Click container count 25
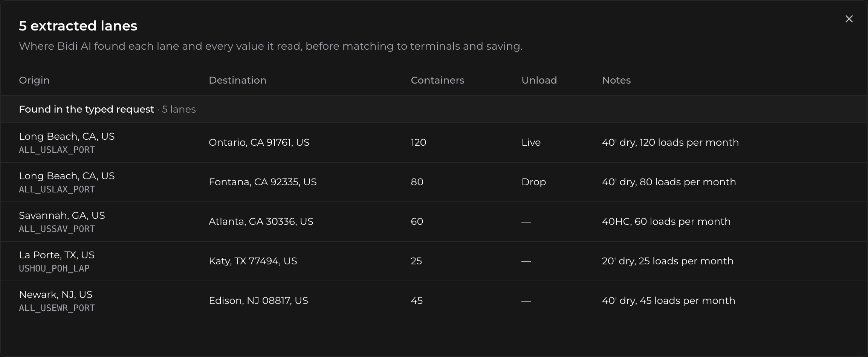Image resolution: width=868 pixels, height=357 pixels. [x=416, y=261]
